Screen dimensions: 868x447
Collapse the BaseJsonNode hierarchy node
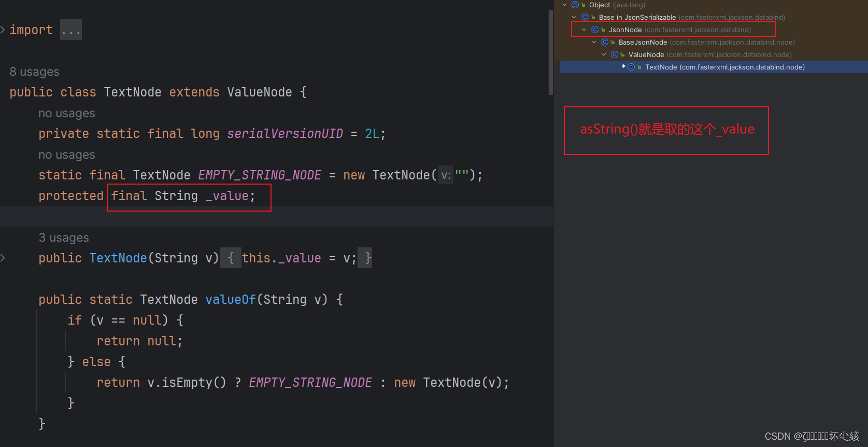pyautogui.click(x=594, y=42)
